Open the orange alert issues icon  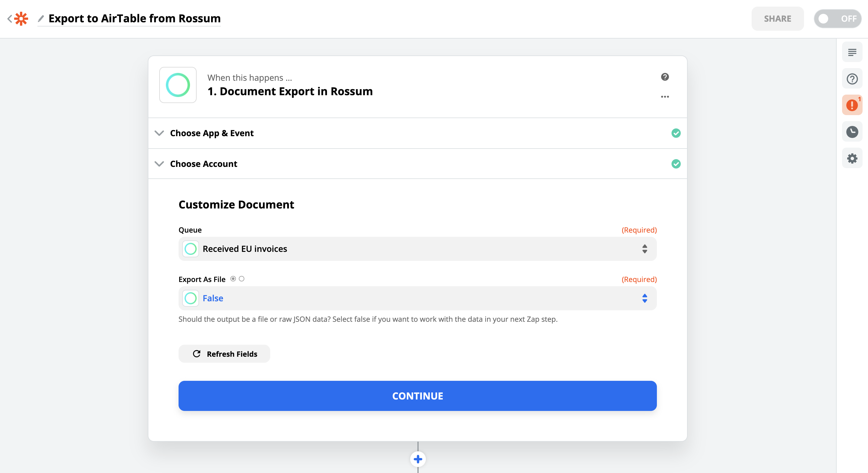pos(852,105)
